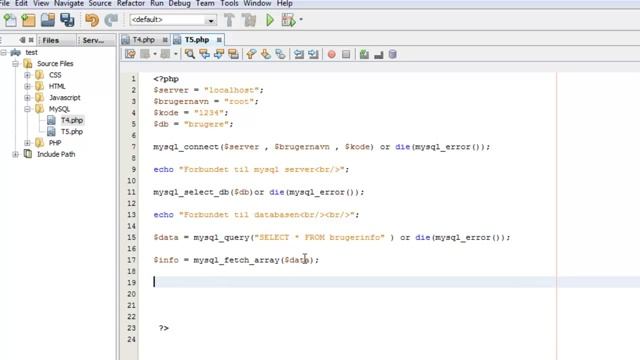Select T4.php in the project tree
Viewport: 640px width, 360px height.
[x=72, y=120]
